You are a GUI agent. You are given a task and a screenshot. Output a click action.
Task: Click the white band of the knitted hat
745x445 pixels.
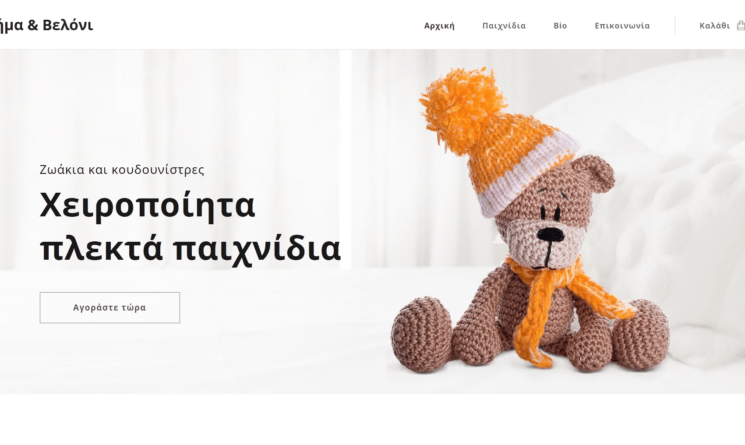[x=527, y=176]
